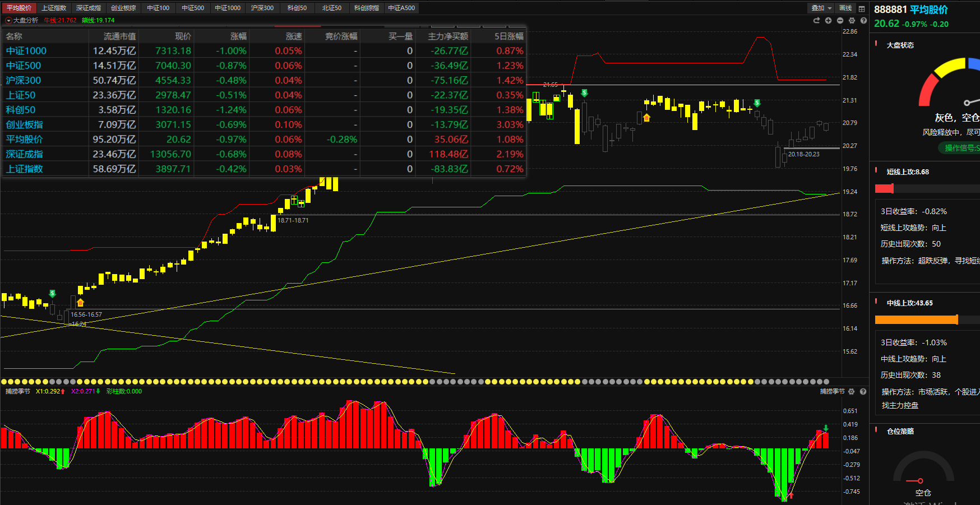
Task: Sort table by 5日涨幅 column header
Action: click(x=509, y=36)
